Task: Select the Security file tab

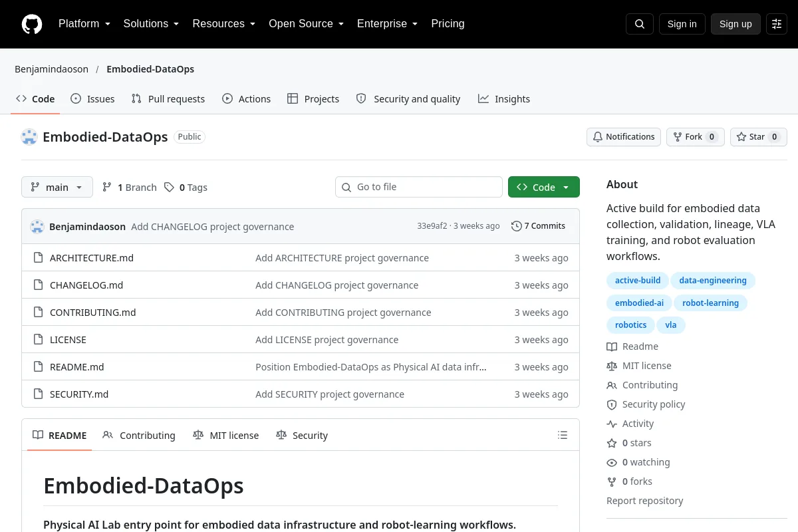Action: pos(302,436)
